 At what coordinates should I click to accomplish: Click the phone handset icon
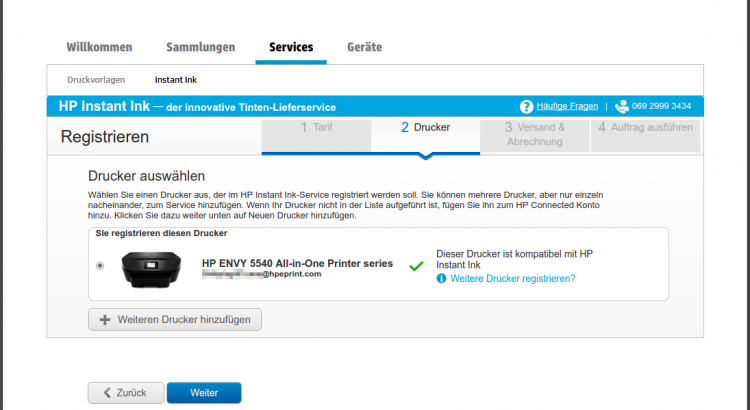point(621,107)
